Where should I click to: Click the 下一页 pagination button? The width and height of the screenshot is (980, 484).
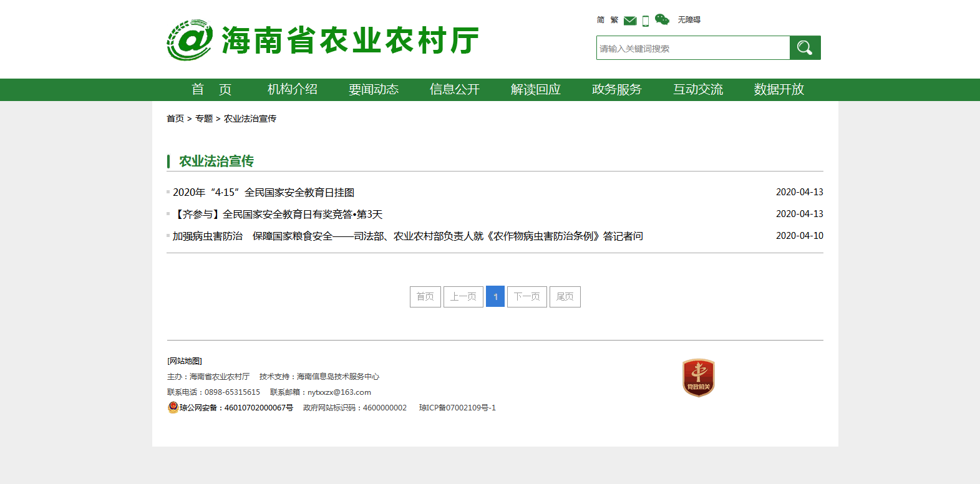coord(526,297)
